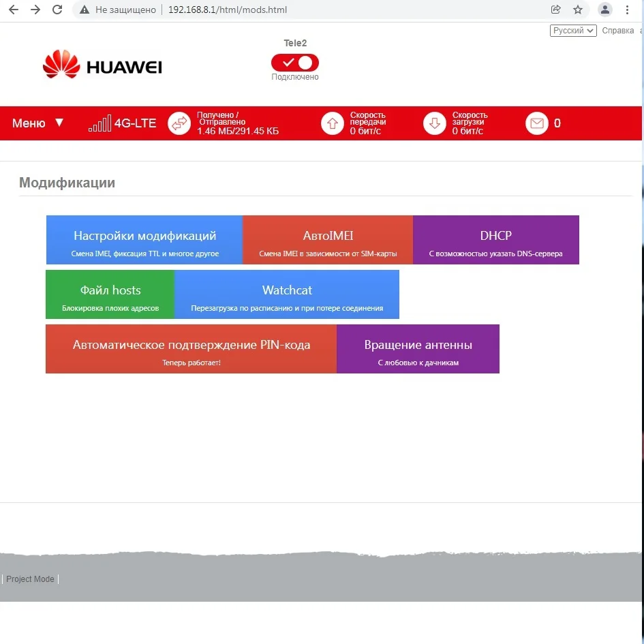Click upload speed arrow icon
644x644 pixels.
click(333, 123)
